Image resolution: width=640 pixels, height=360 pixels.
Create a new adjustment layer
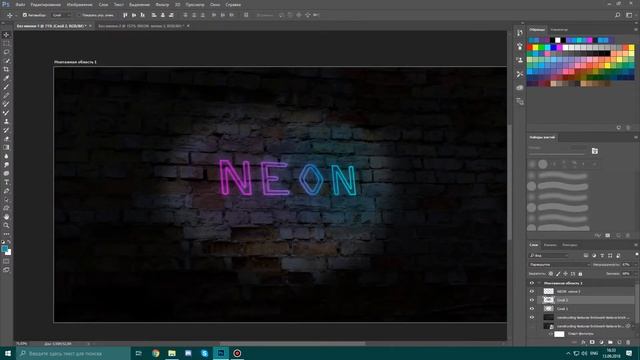click(x=602, y=342)
